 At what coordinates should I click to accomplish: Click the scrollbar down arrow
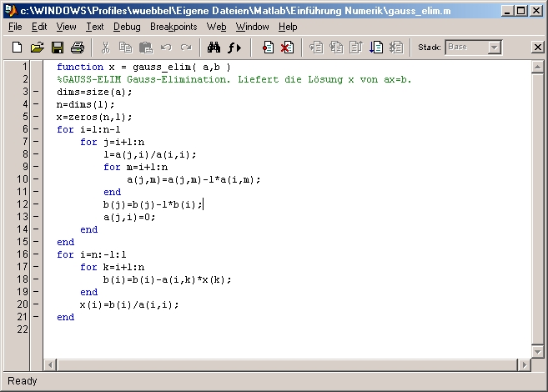tap(538, 350)
